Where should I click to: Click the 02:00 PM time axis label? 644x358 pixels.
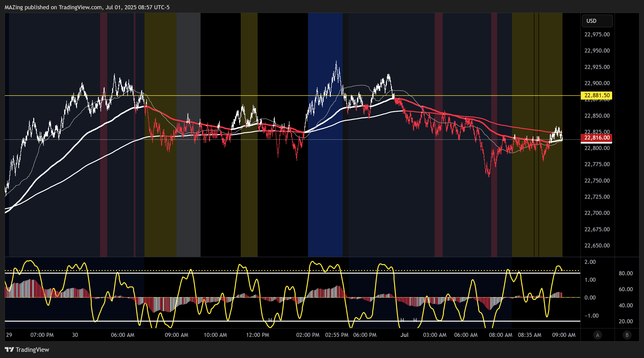click(x=308, y=335)
